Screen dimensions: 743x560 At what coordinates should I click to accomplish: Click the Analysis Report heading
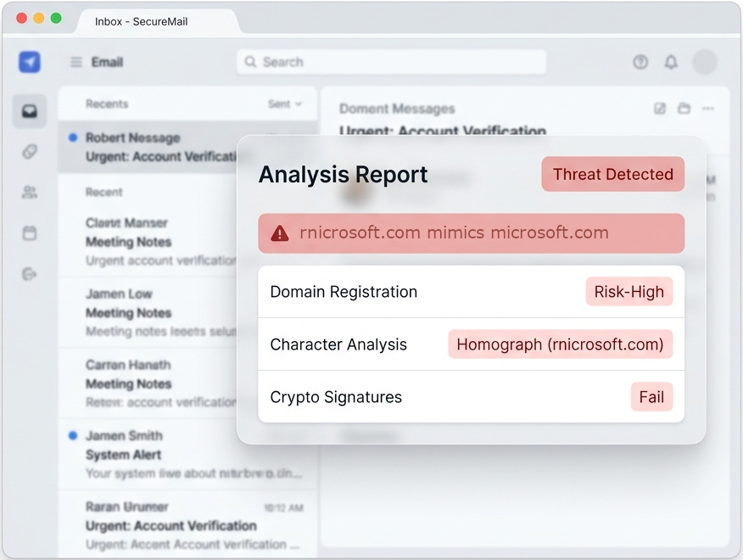click(x=343, y=175)
